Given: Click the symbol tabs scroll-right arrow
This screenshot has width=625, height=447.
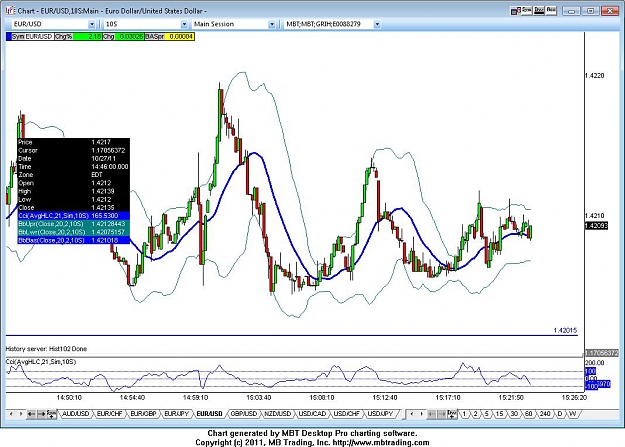Looking at the screenshot, I should (x=21, y=414).
